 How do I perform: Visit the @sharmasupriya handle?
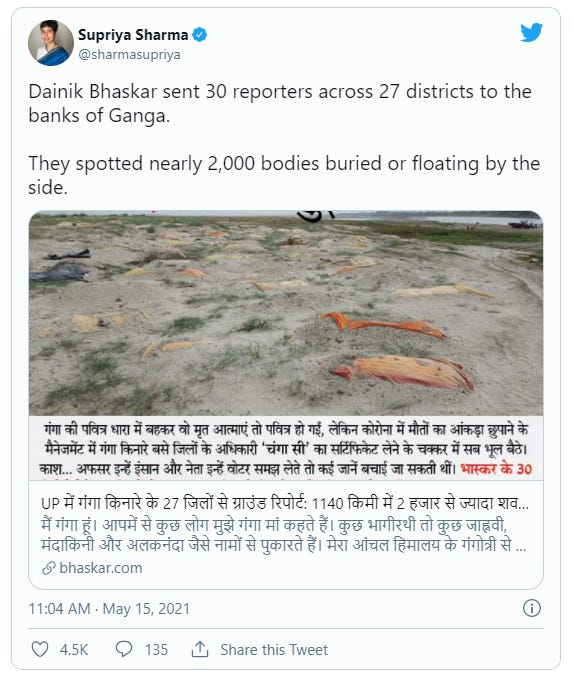[x=129, y=55]
